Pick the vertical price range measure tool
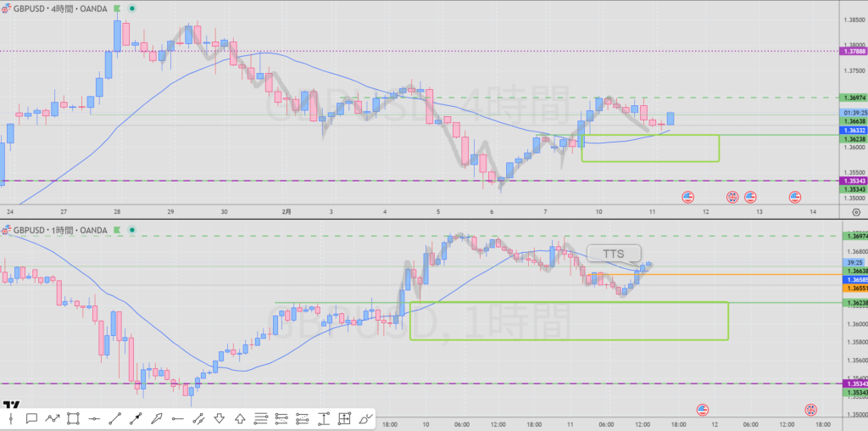The height and width of the screenshot is (431, 868). tap(324, 417)
